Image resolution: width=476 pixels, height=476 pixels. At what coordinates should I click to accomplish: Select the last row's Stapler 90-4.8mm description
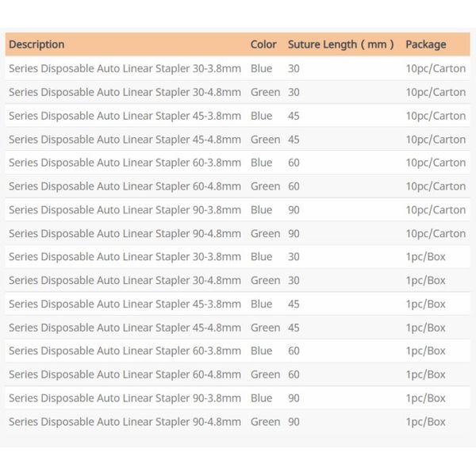125,422
